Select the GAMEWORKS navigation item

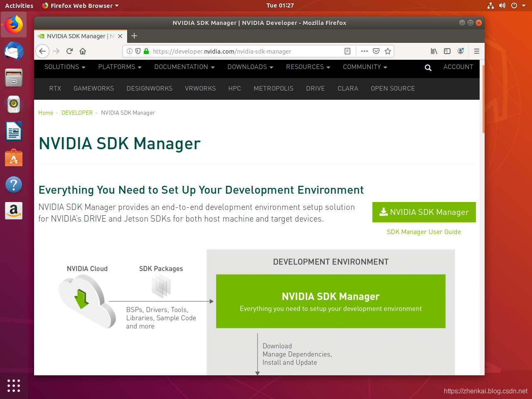(x=94, y=89)
